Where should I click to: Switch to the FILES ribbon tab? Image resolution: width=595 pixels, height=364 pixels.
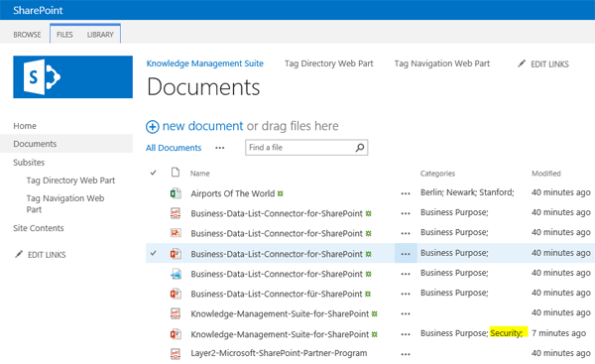pos(64,35)
